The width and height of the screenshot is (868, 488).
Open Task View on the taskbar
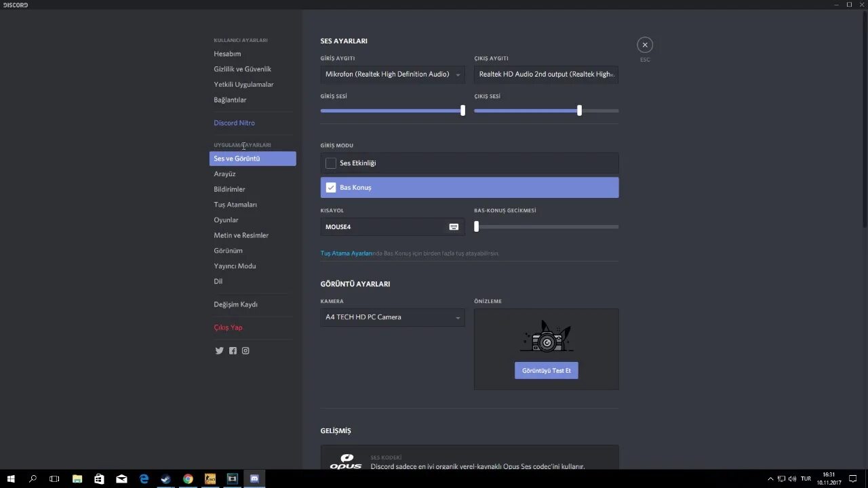[54, 479]
